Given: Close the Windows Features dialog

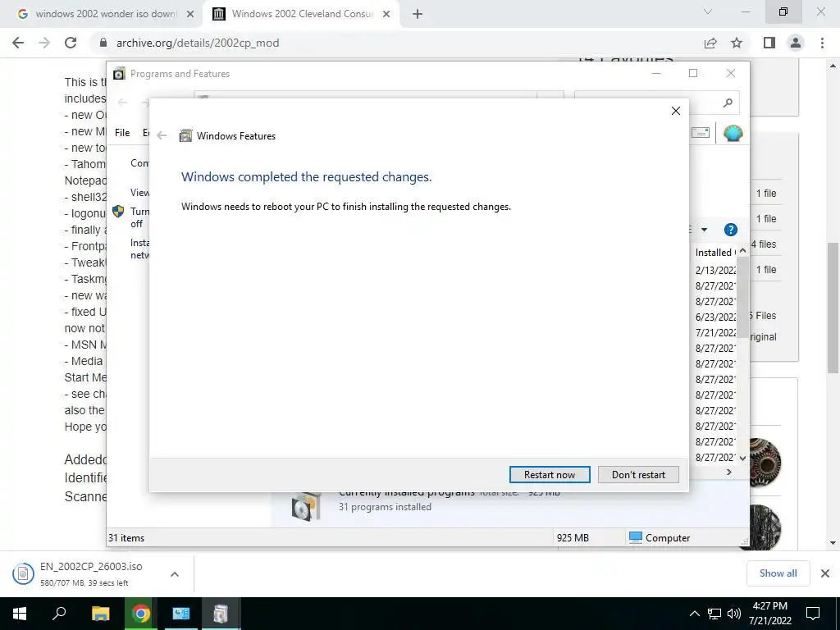Looking at the screenshot, I should coord(676,111).
